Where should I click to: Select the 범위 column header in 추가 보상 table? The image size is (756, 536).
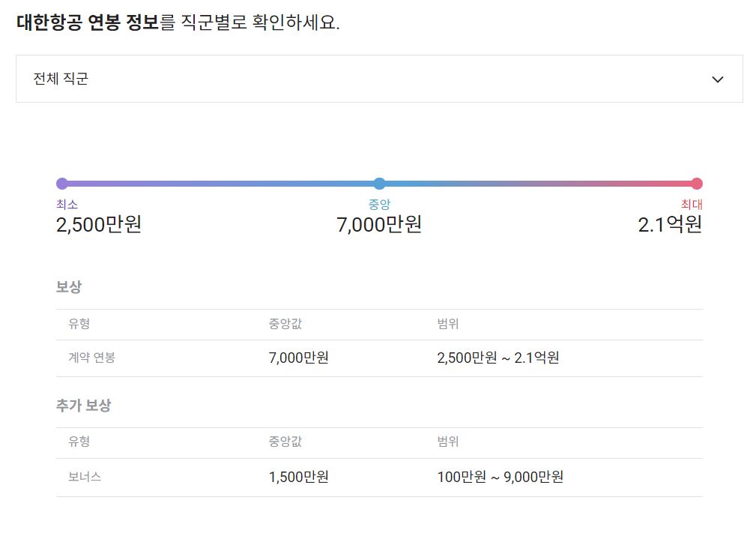tap(447, 442)
